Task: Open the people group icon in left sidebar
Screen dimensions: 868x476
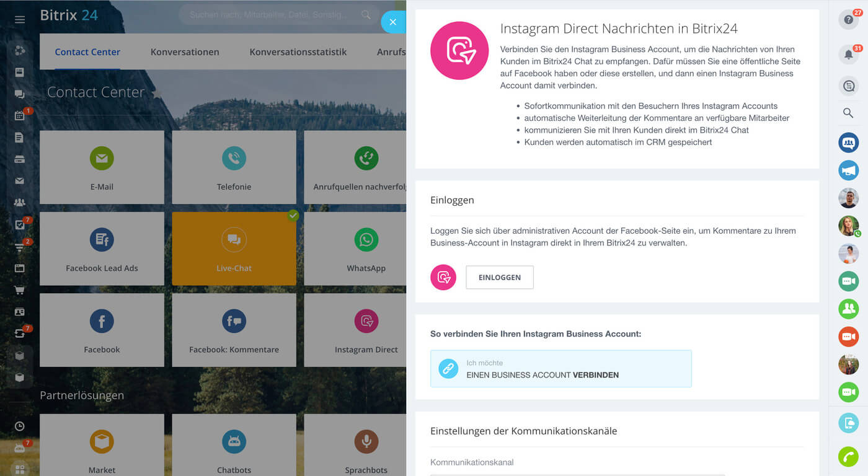Action: coord(19,203)
